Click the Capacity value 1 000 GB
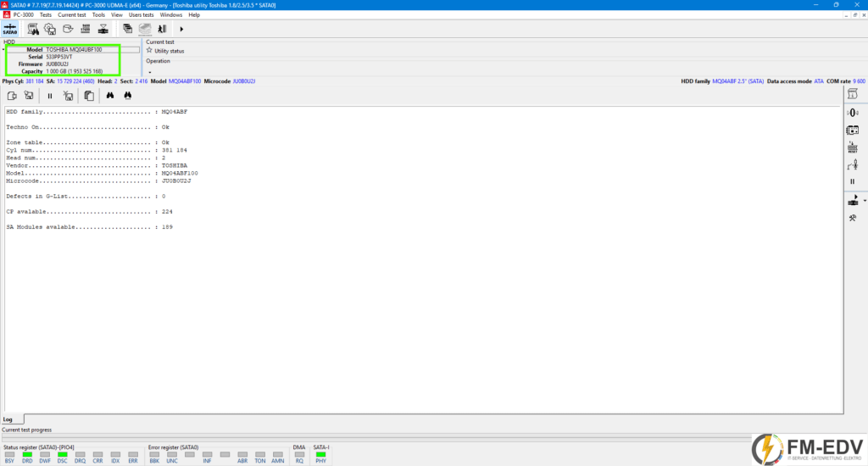868x466 pixels. tap(75, 71)
